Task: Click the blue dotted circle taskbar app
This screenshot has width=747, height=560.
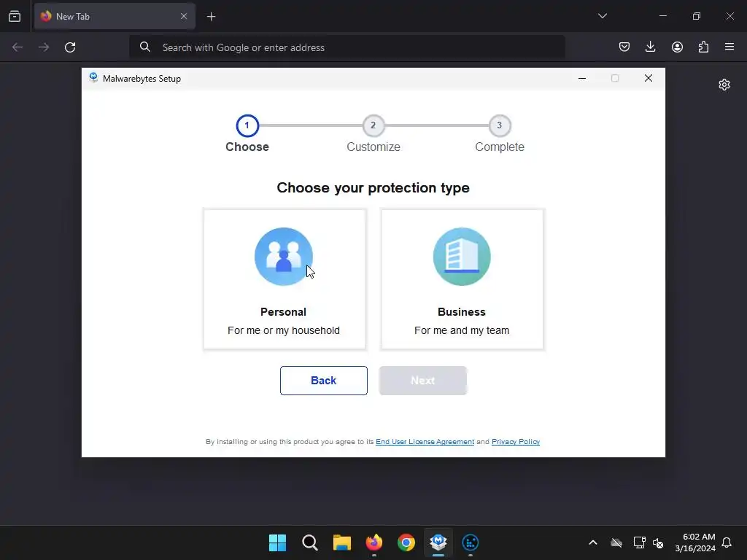Action: pos(471,542)
